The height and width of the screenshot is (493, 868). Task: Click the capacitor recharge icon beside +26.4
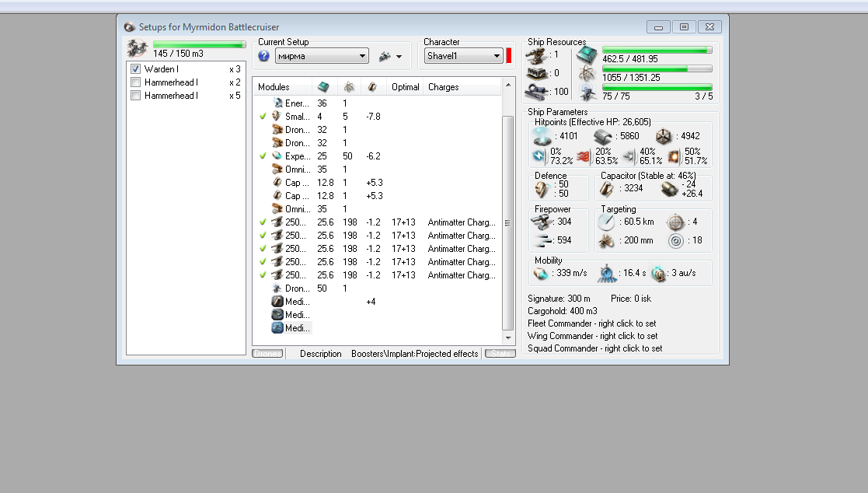click(x=669, y=190)
